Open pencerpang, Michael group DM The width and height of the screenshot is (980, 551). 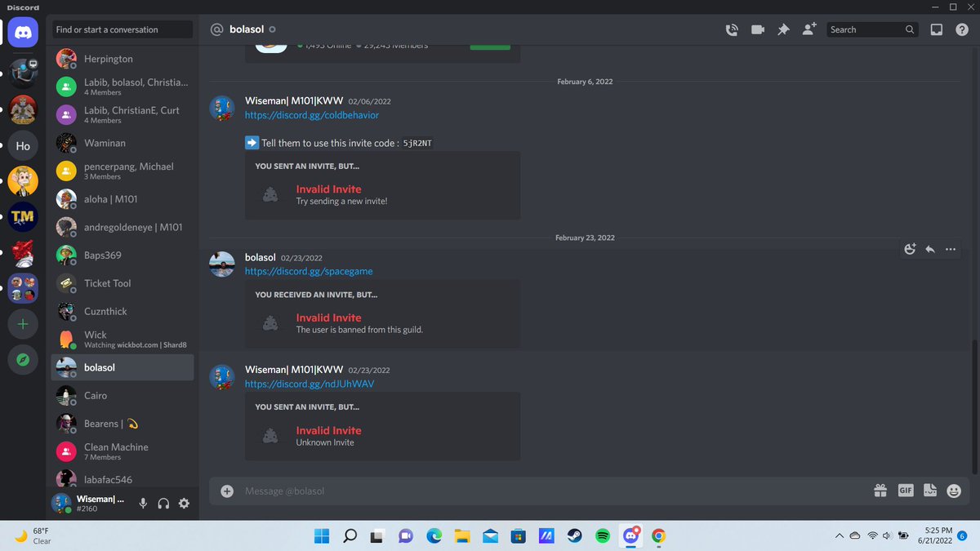point(122,171)
